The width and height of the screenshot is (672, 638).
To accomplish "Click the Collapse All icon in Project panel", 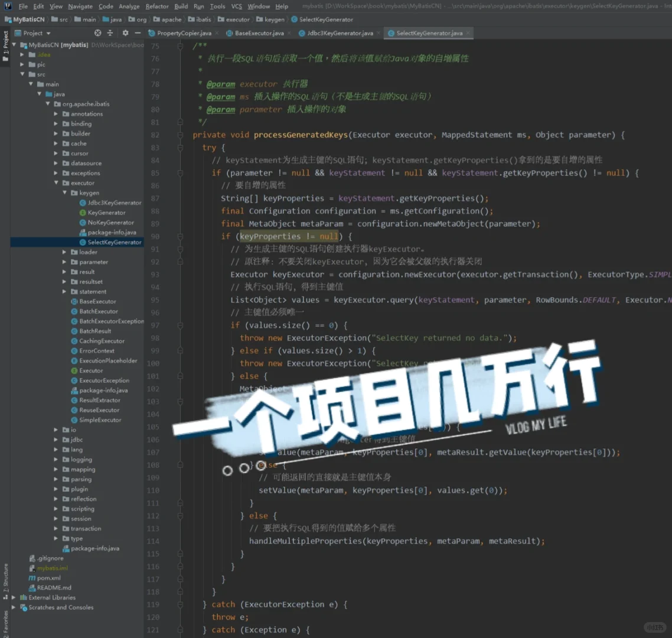I will [x=110, y=33].
